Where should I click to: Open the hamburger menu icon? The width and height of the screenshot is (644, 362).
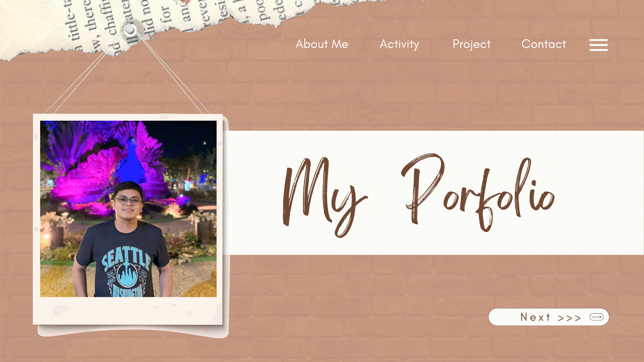click(x=598, y=45)
